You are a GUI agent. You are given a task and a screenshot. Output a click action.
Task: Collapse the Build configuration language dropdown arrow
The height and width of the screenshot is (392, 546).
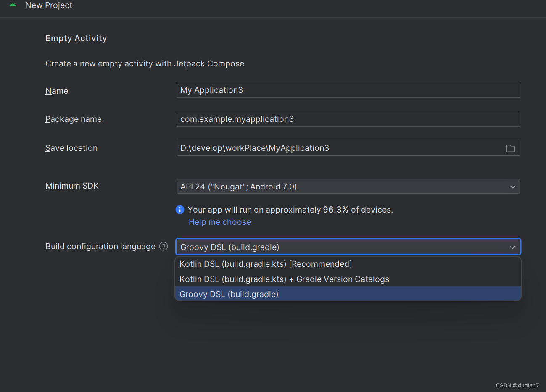pyautogui.click(x=512, y=247)
